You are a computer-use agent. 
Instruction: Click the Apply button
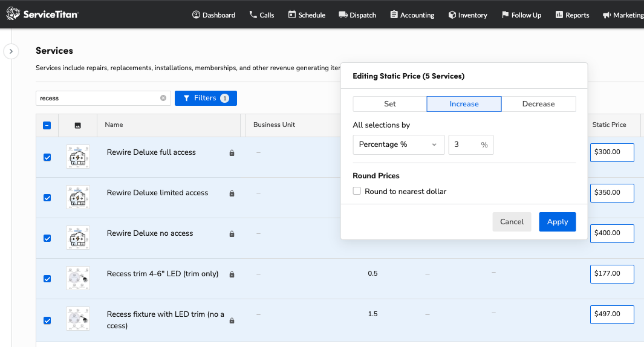pos(558,222)
